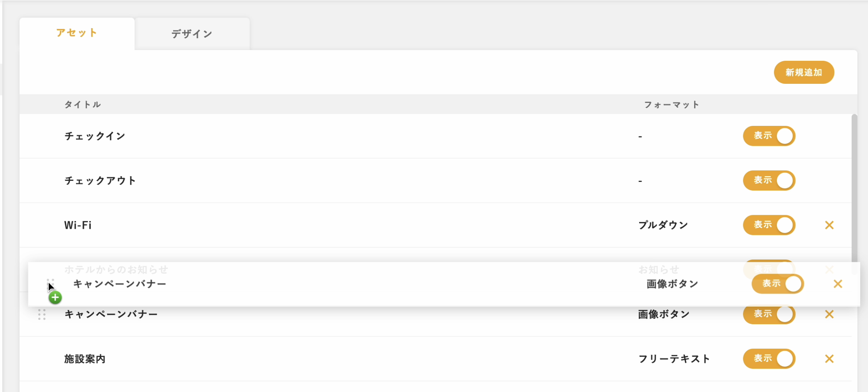868x392 pixels.
Task: Toggle 表示 on dragged キャンペーンバナー row
Action: point(778,284)
